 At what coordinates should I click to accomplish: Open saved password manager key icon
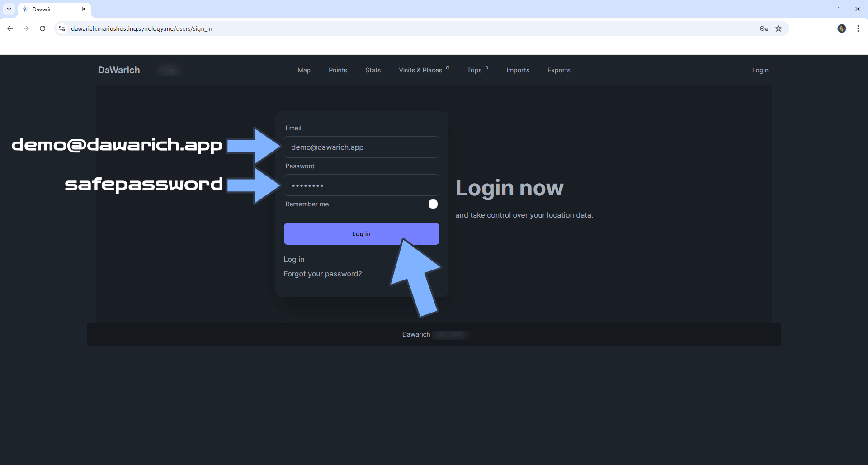click(764, 28)
